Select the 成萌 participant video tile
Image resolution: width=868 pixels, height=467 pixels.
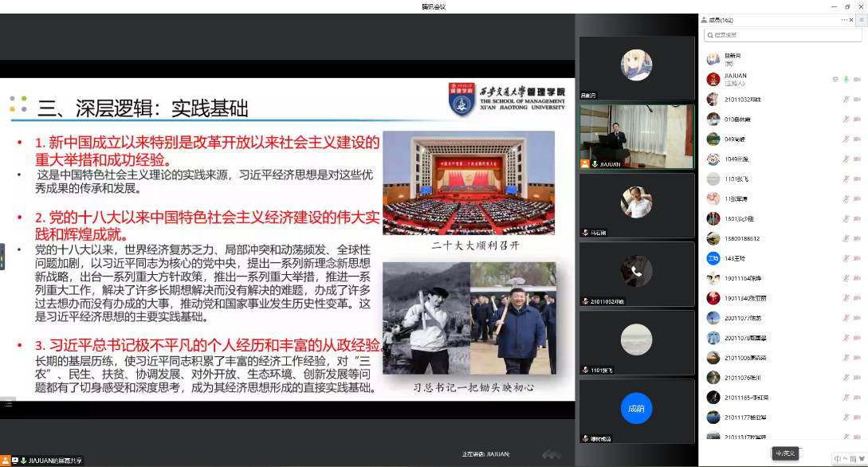point(635,409)
